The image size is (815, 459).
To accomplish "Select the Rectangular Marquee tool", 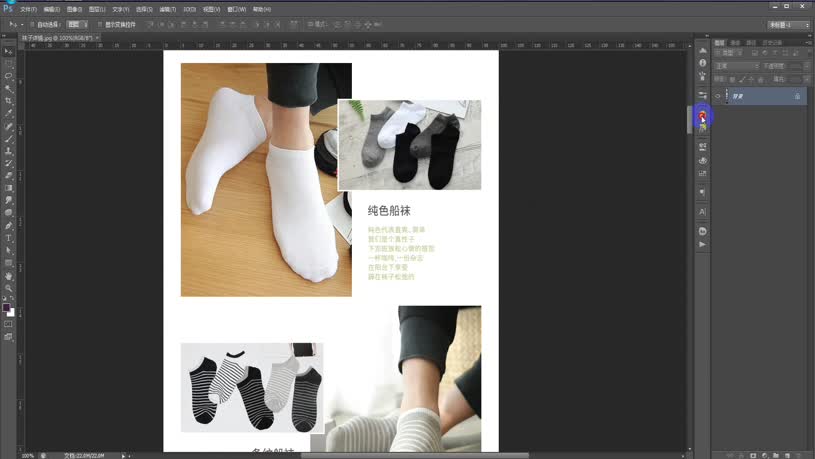I will point(8,63).
